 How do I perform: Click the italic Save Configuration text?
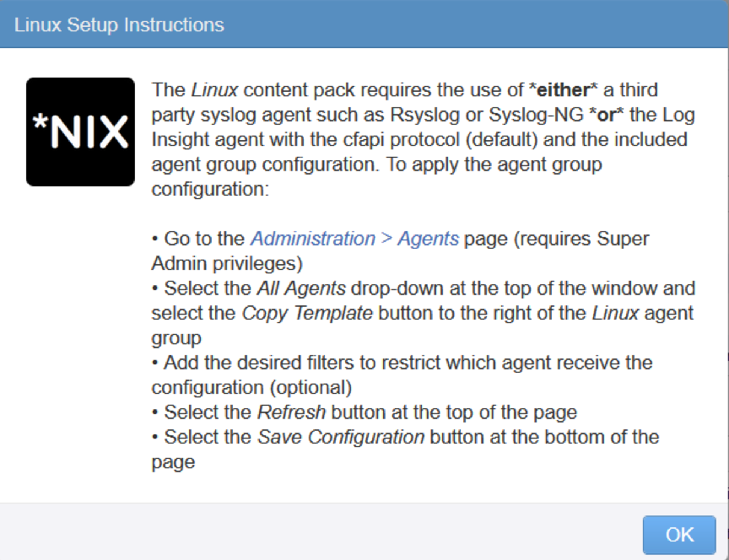click(341, 438)
